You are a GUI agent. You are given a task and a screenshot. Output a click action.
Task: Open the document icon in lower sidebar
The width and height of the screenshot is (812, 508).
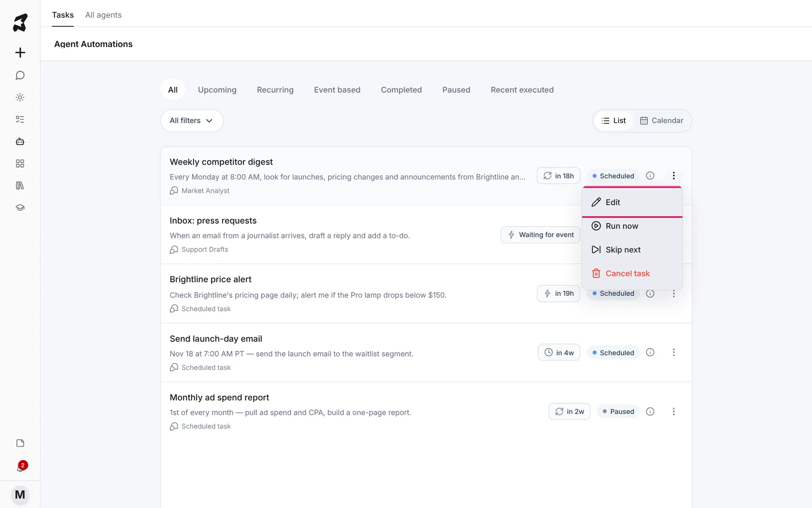(20, 443)
